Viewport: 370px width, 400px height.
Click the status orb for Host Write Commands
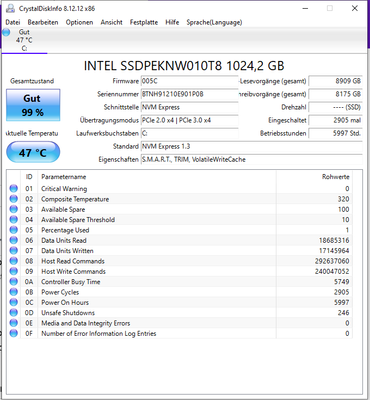(x=14, y=271)
